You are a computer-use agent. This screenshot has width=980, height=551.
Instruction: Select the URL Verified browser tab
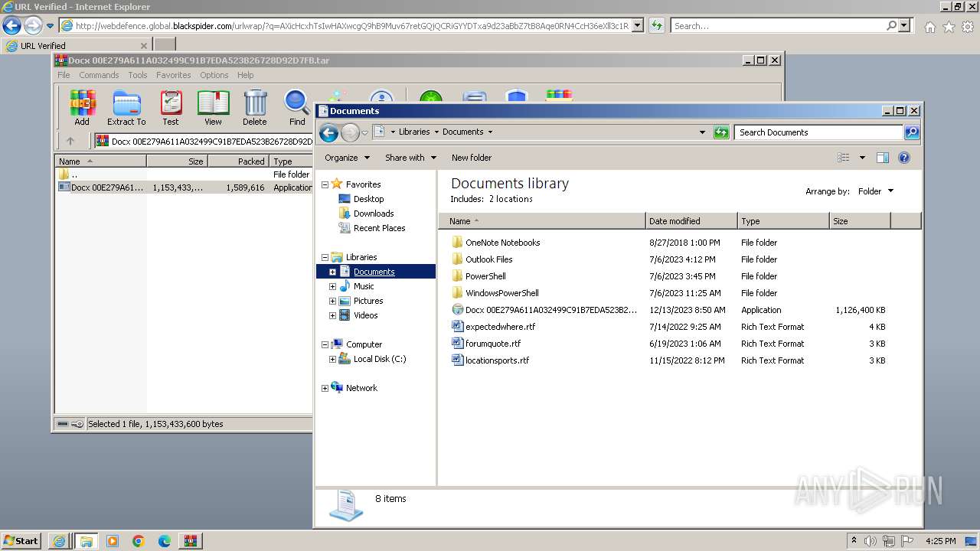[76, 45]
